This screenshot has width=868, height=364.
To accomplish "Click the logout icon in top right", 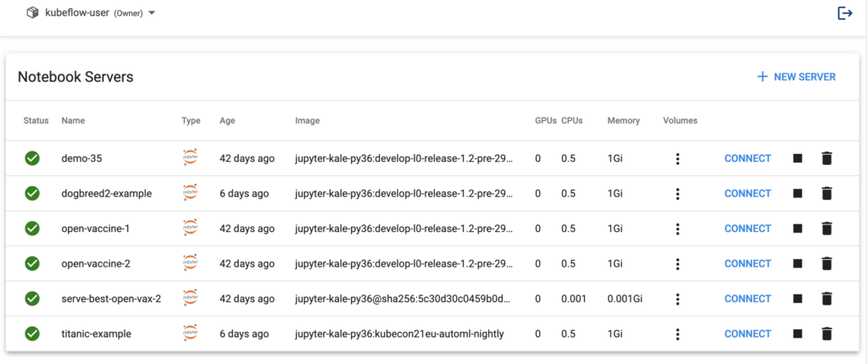I will pos(844,14).
